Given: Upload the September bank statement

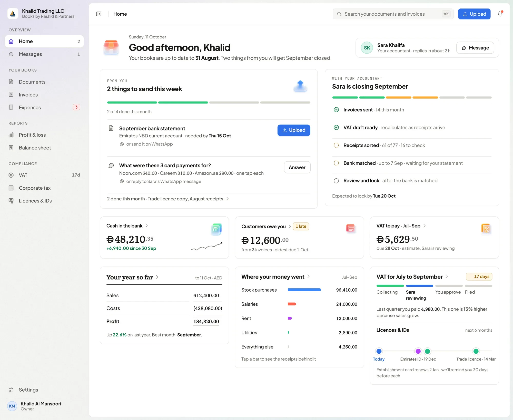Looking at the screenshot, I should click(294, 130).
